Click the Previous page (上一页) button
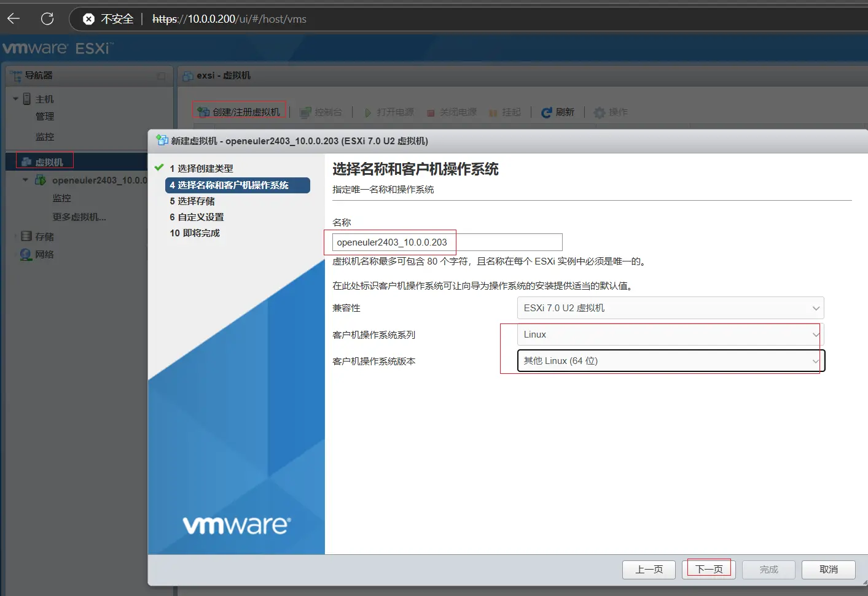The width and height of the screenshot is (868, 596). (x=649, y=570)
